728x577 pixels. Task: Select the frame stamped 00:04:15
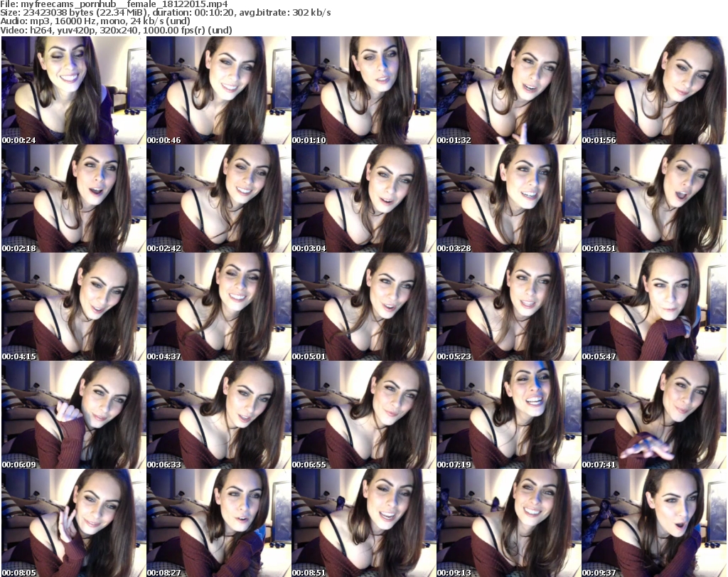(x=74, y=307)
